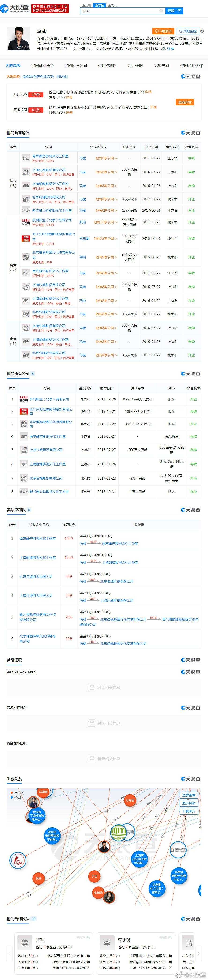
Task: Switch to the 他的合作伙伴 tab
Action: coord(191,65)
